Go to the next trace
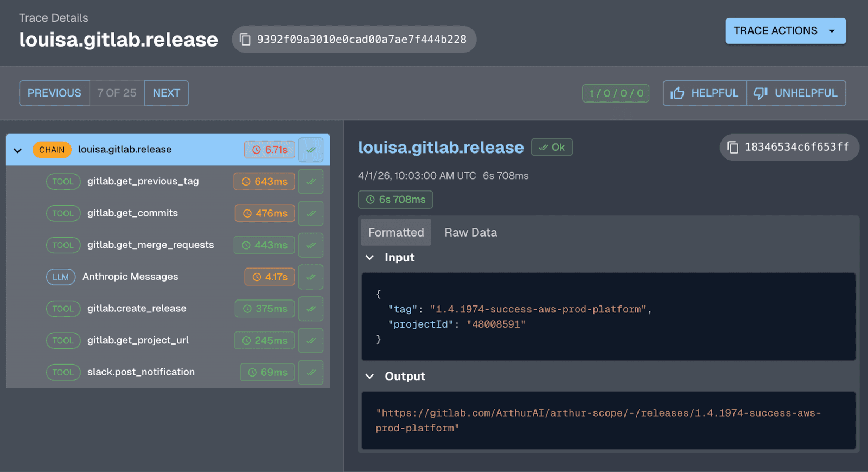Viewport: 868px width, 472px height. [166, 93]
